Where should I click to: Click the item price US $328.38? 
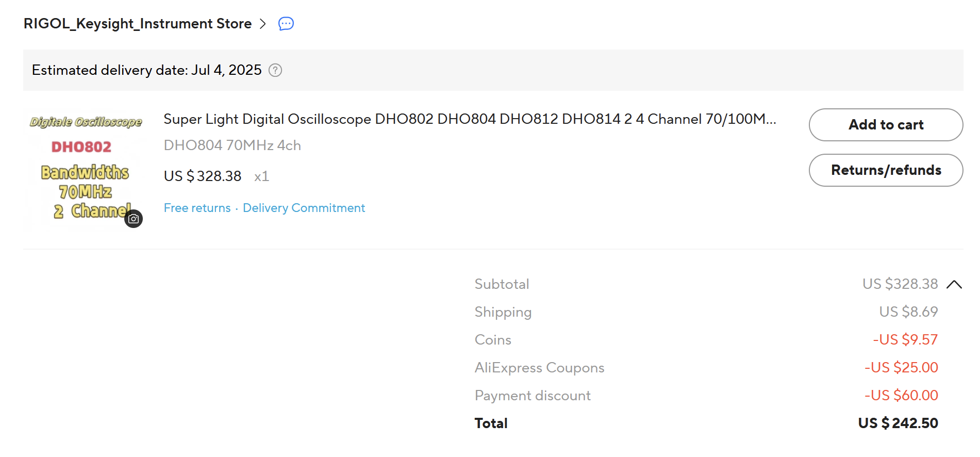point(203,176)
